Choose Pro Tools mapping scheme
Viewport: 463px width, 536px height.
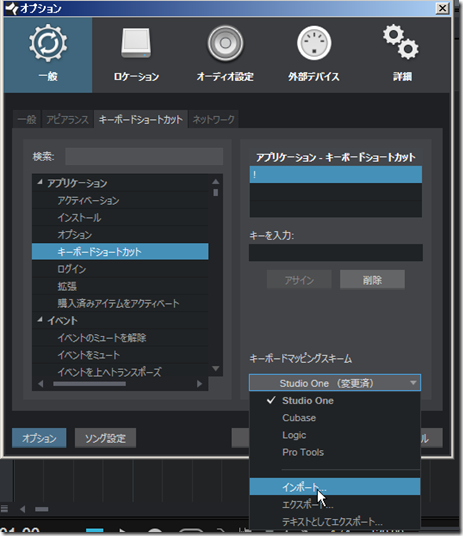(x=335, y=452)
